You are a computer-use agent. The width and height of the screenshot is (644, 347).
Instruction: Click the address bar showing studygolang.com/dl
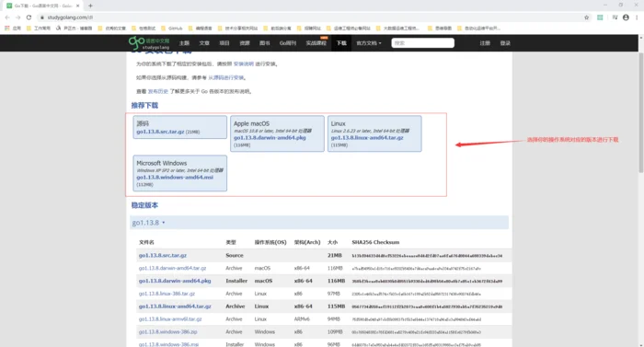click(308, 17)
